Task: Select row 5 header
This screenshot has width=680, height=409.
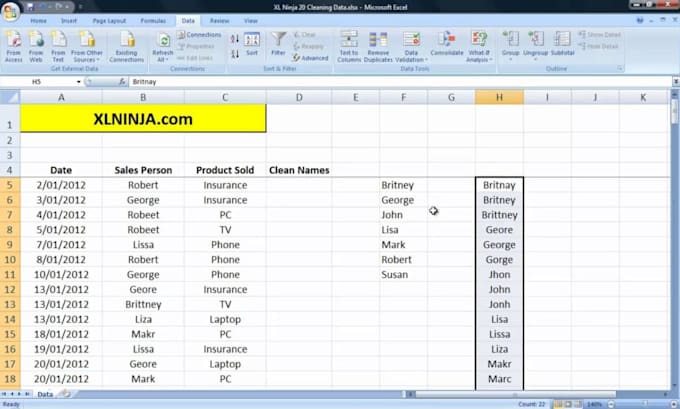Action: pos(10,185)
